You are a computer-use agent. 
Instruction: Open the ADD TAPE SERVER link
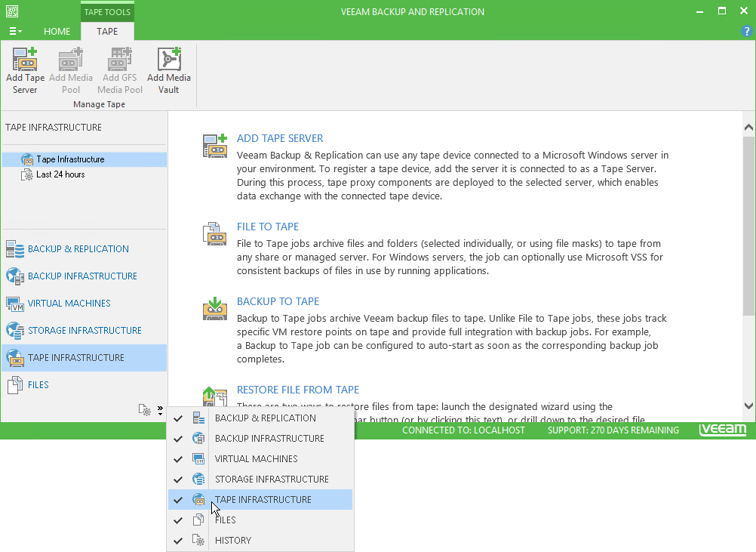tap(280, 138)
